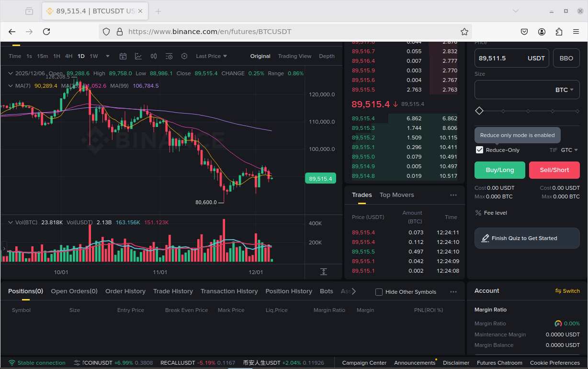The width and height of the screenshot is (588, 369).
Task: Switch to Top Movers tab
Action: pos(396,195)
